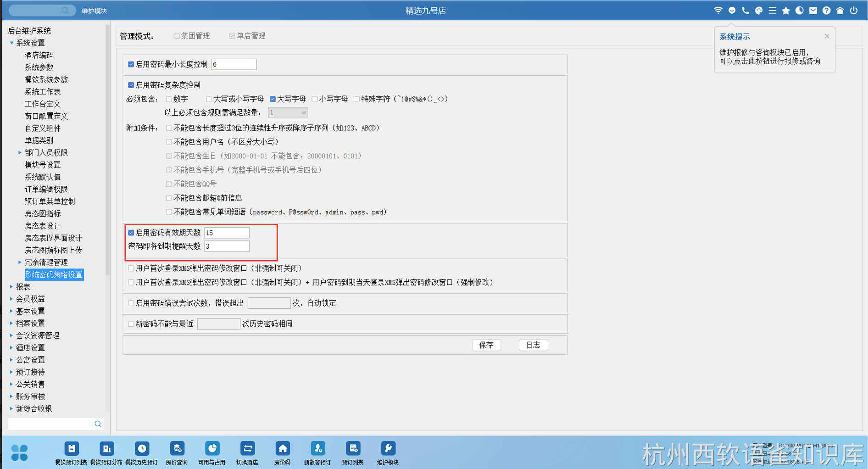
Task: Click the power icon in top bar
Action: pyautogui.click(x=854, y=11)
